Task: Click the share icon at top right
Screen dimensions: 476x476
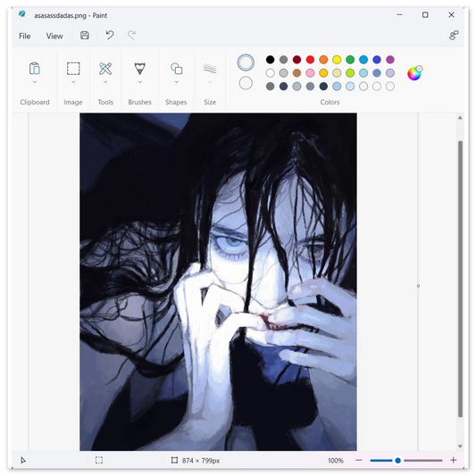Action: click(x=454, y=35)
